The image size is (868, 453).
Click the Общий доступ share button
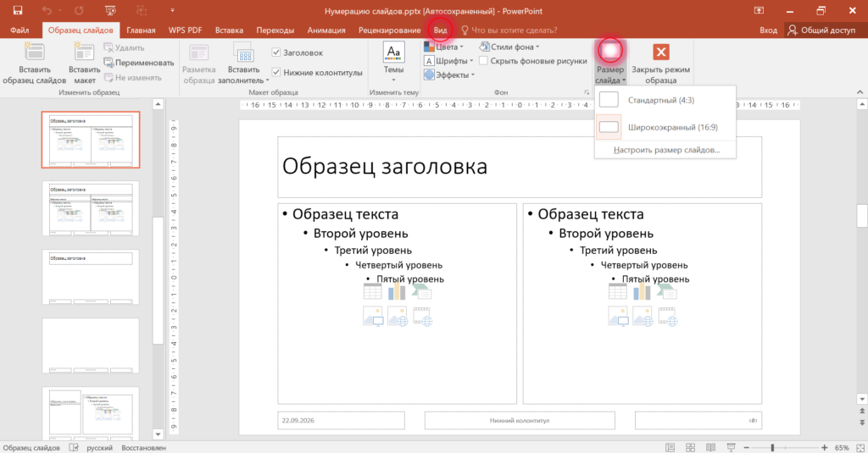pyautogui.click(x=822, y=30)
